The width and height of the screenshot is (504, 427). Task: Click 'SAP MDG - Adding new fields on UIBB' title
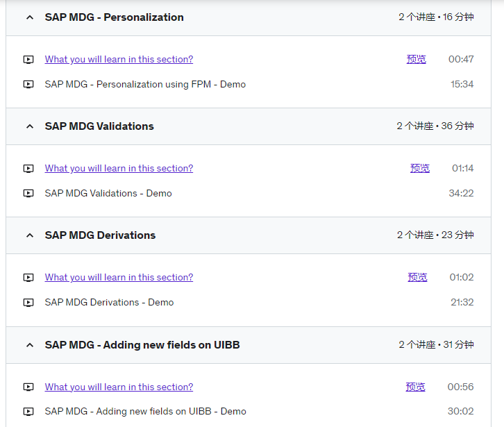click(142, 345)
